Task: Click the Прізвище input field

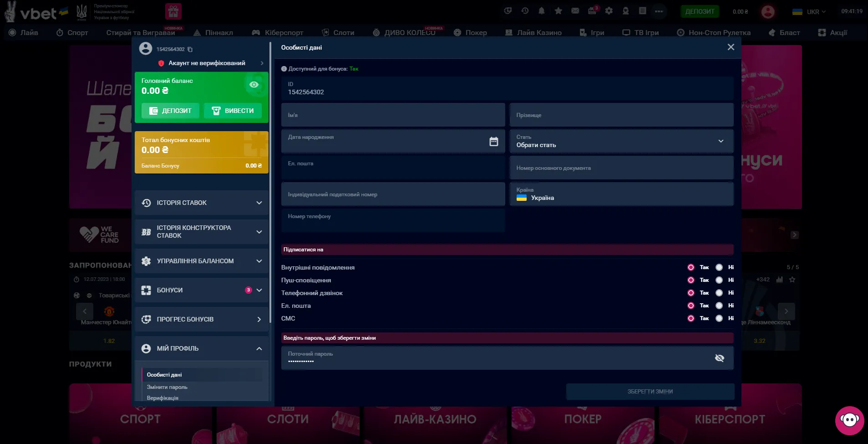Action: pos(621,115)
